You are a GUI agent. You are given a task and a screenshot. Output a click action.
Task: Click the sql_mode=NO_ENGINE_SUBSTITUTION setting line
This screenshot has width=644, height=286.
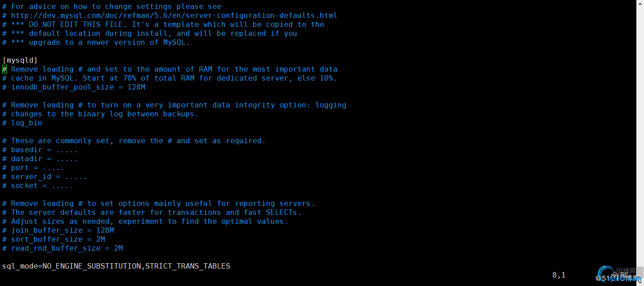click(116, 266)
